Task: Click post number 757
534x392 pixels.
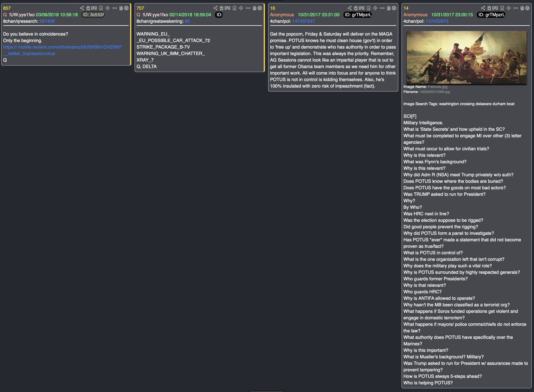Action: point(140,8)
